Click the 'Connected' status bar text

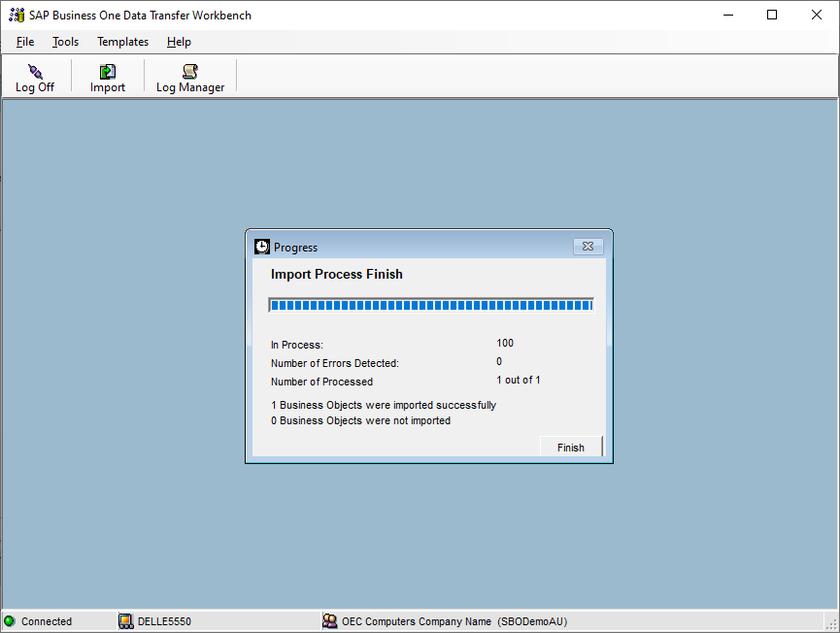click(47, 621)
